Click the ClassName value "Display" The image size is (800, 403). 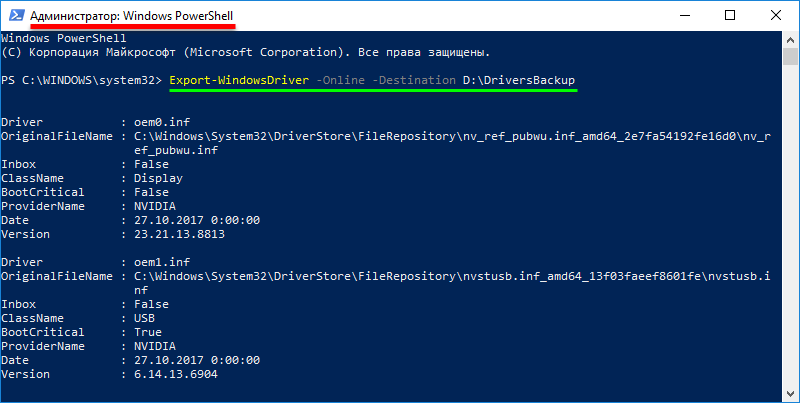point(160,178)
